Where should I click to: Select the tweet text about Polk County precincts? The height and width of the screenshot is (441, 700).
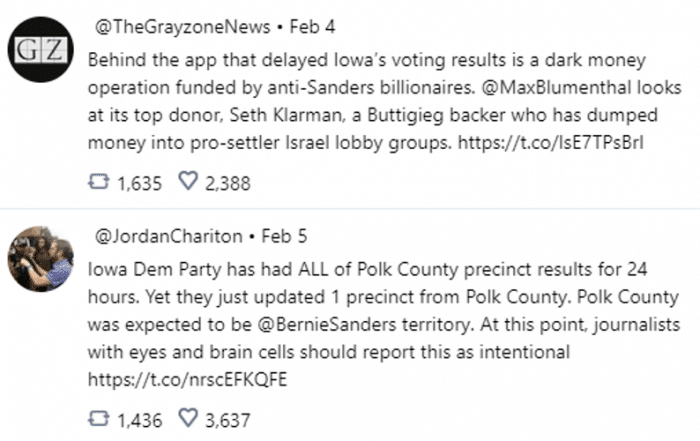384,325
